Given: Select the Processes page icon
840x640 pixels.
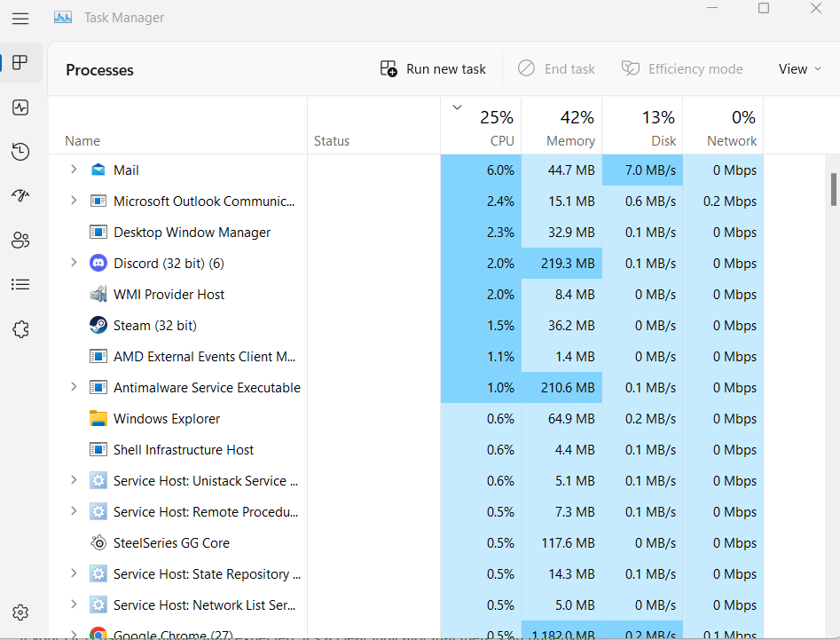Looking at the screenshot, I should [20, 63].
